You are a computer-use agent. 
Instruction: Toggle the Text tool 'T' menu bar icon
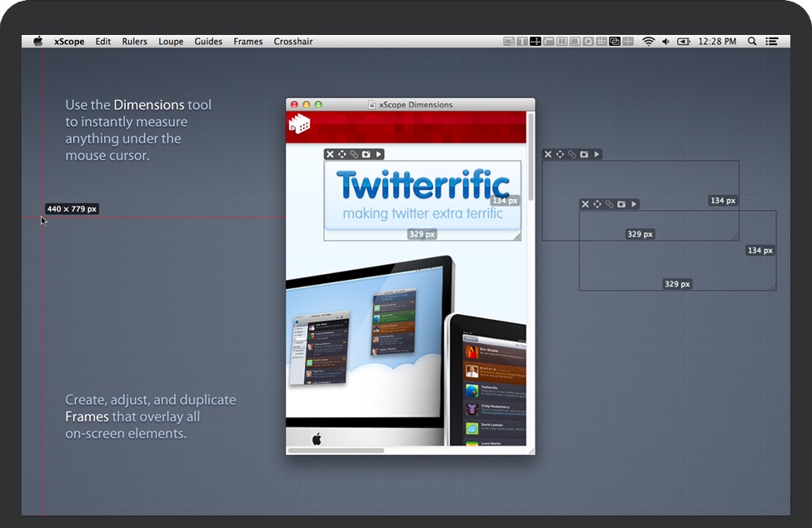522,41
